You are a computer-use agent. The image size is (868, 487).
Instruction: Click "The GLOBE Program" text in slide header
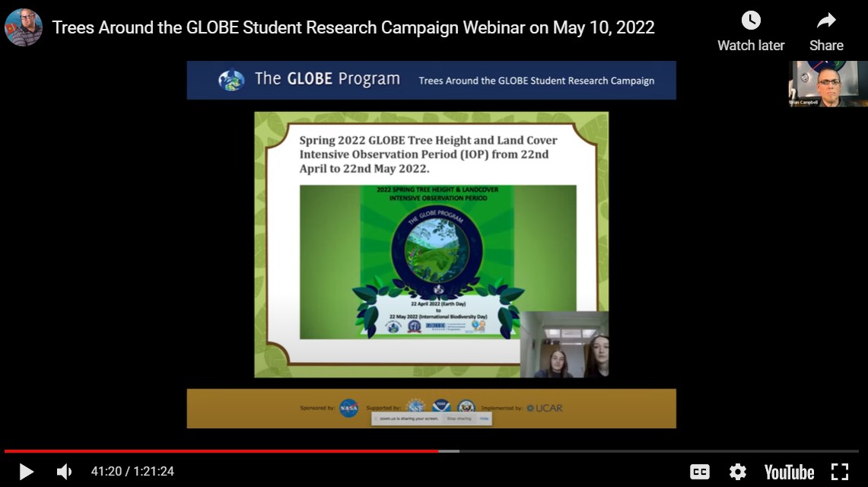[x=327, y=79]
